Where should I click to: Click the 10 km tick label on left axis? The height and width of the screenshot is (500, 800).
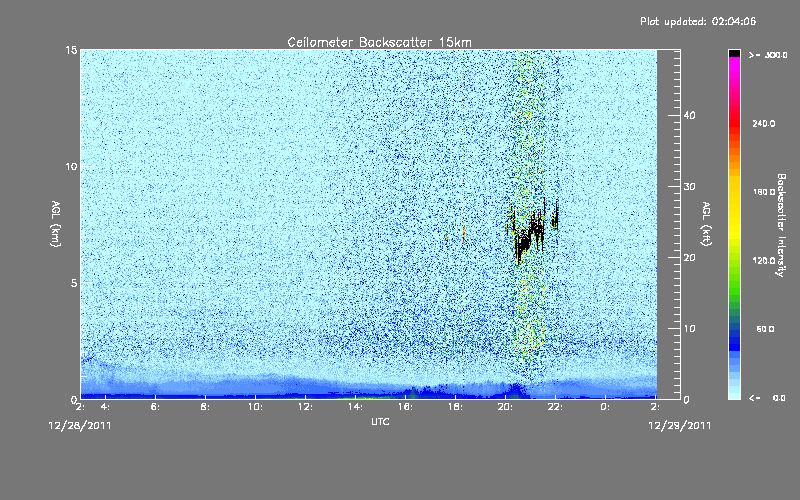(71, 167)
